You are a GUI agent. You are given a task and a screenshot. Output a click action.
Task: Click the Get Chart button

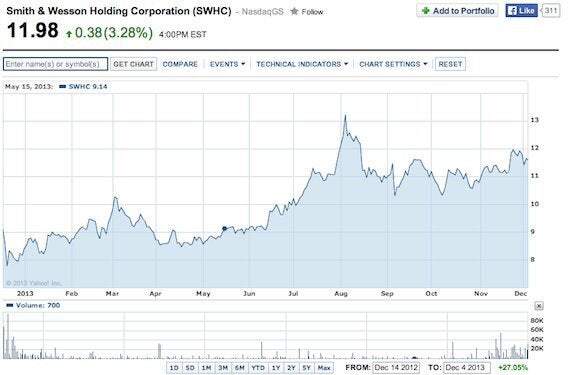(x=133, y=64)
